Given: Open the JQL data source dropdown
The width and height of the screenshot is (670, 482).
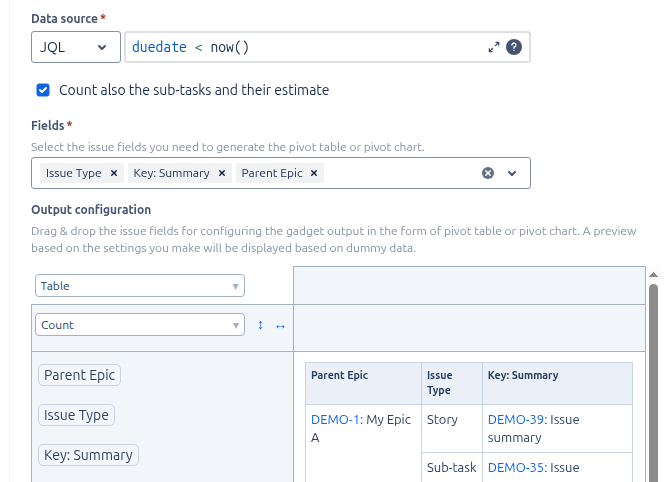Looking at the screenshot, I should coord(74,47).
